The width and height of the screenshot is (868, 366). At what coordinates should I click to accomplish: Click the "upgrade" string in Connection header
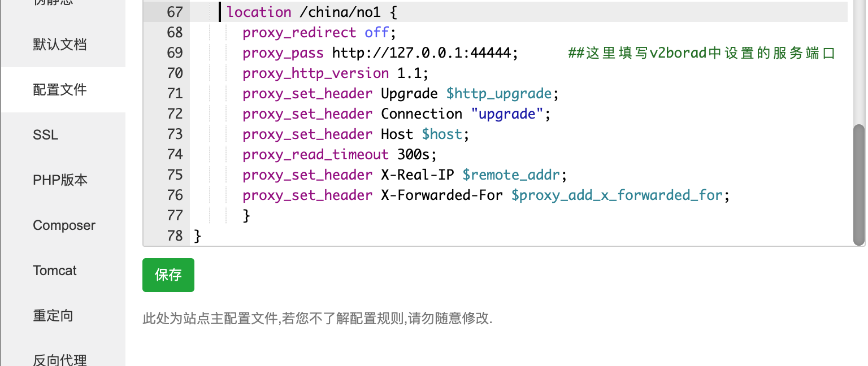click(x=507, y=114)
